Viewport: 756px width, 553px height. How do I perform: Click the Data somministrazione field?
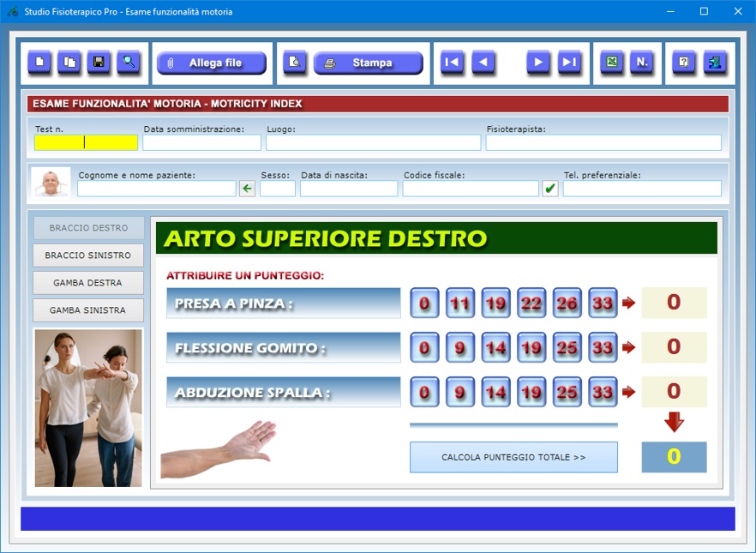201,142
